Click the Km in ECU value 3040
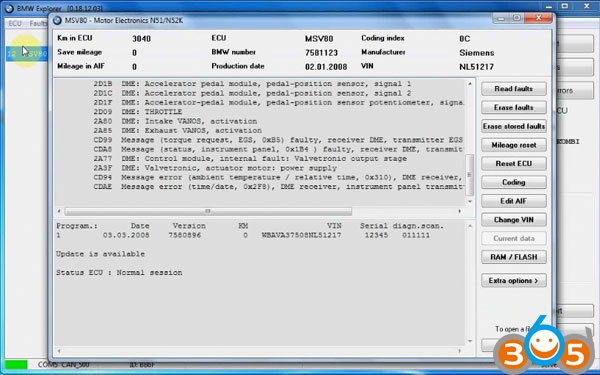The height and width of the screenshot is (375, 600). [141, 39]
